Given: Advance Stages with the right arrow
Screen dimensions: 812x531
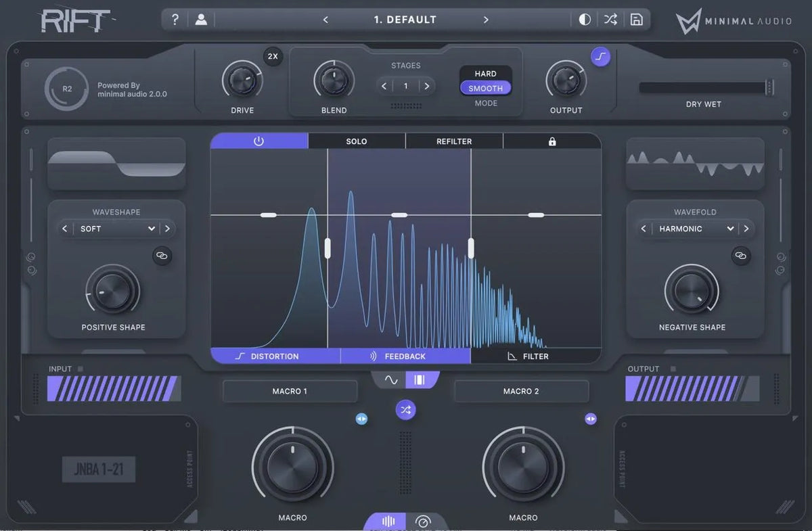Looking at the screenshot, I should pos(427,86).
